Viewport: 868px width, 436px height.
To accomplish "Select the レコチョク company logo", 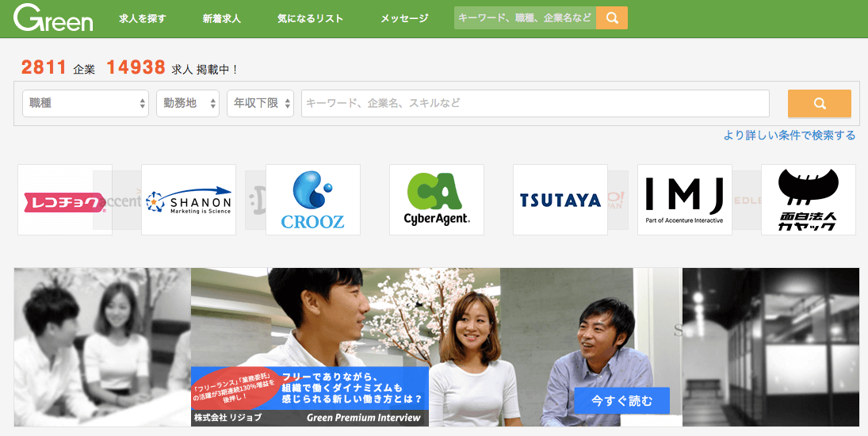I will point(65,200).
